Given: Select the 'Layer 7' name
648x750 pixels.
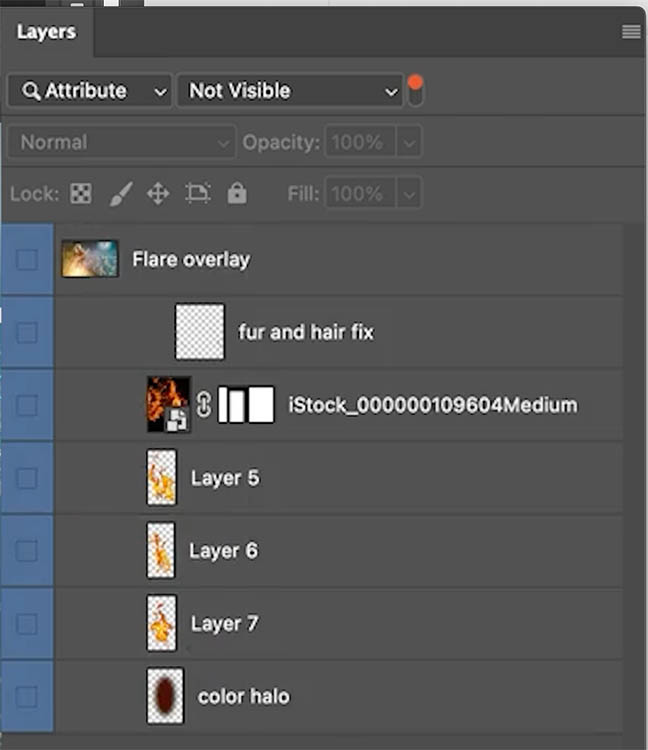Looking at the screenshot, I should pos(225,623).
